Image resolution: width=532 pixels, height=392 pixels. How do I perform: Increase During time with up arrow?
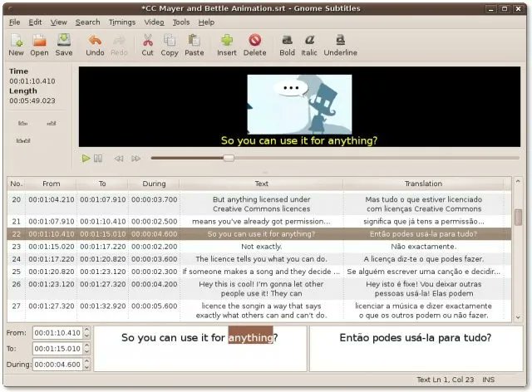[x=86, y=361]
